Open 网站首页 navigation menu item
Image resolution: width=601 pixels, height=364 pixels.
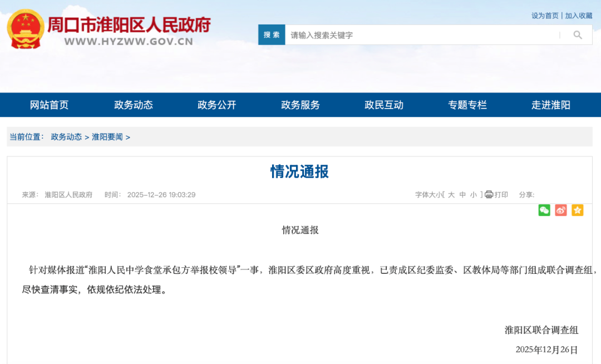coord(49,105)
